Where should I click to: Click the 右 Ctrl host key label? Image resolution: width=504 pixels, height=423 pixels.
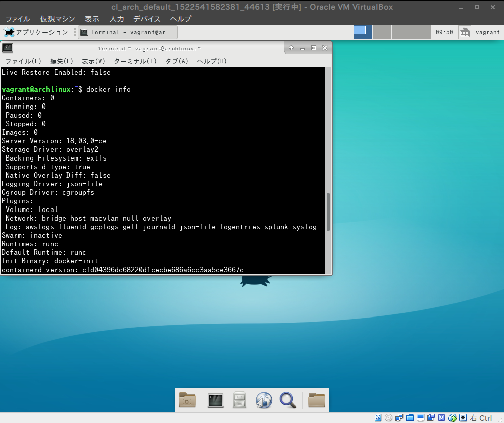point(481,418)
